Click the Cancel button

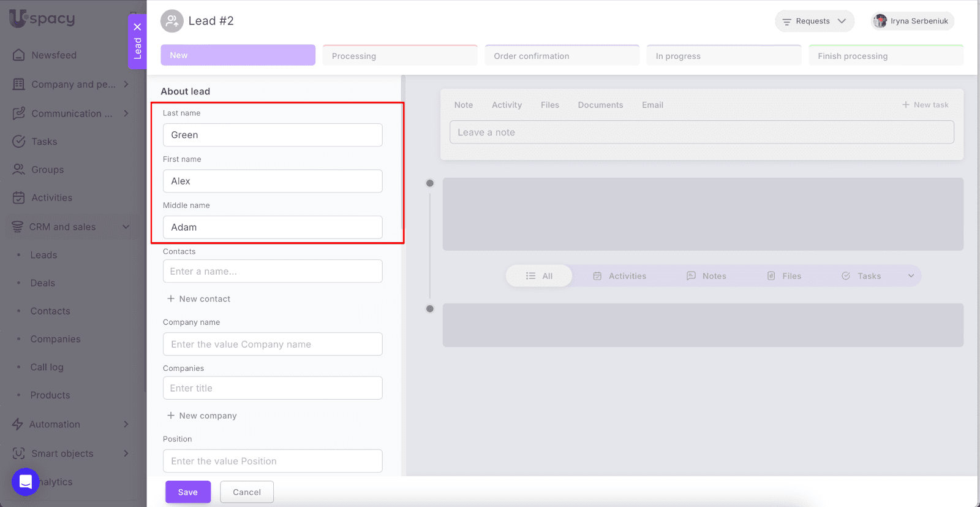246,492
